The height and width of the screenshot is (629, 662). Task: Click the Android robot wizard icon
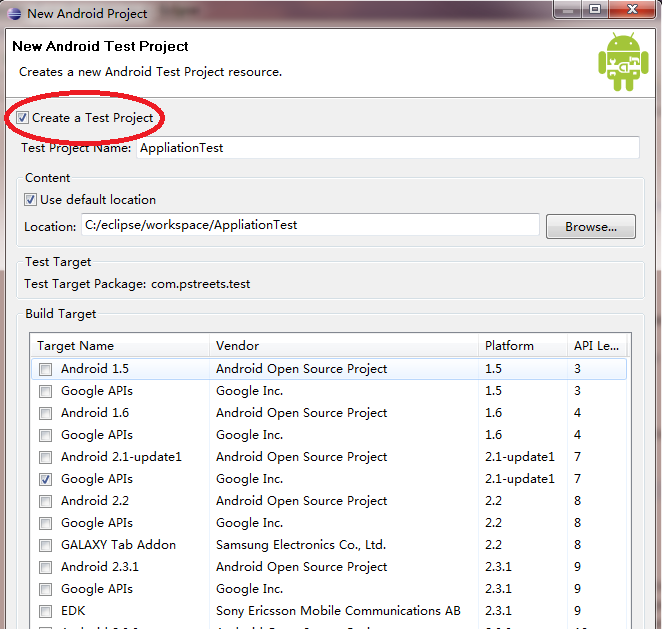coord(623,62)
